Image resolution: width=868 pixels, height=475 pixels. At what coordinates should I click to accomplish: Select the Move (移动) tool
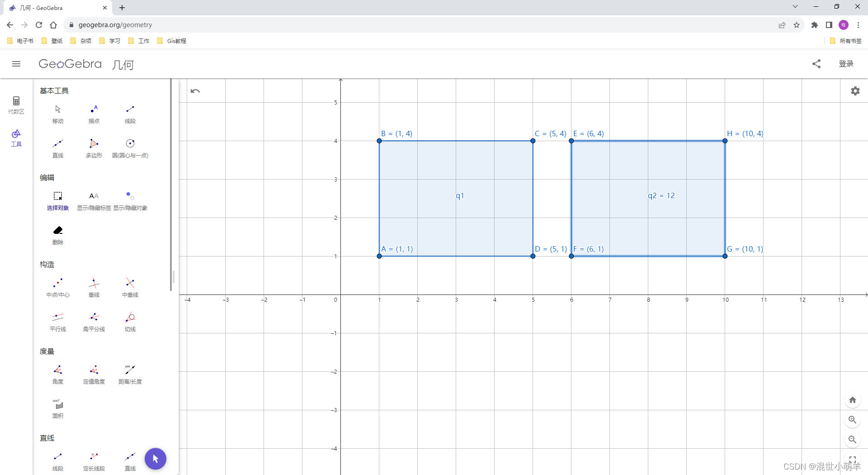(x=58, y=114)
